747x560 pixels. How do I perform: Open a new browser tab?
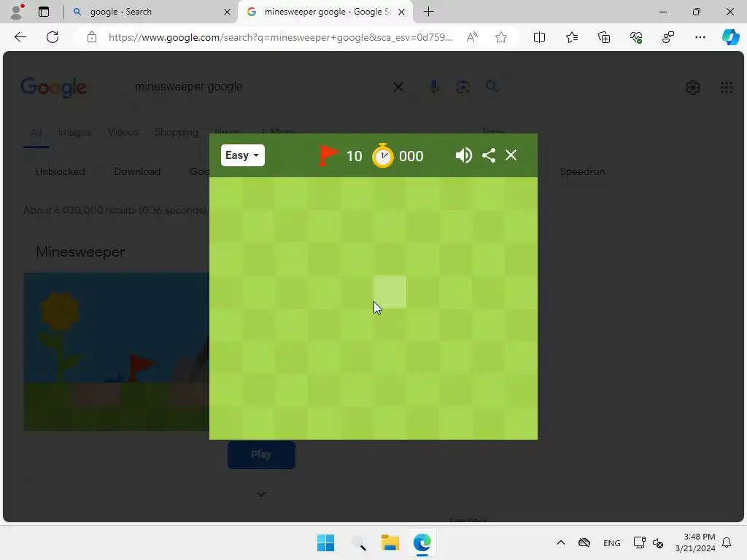tap(428, 12)
